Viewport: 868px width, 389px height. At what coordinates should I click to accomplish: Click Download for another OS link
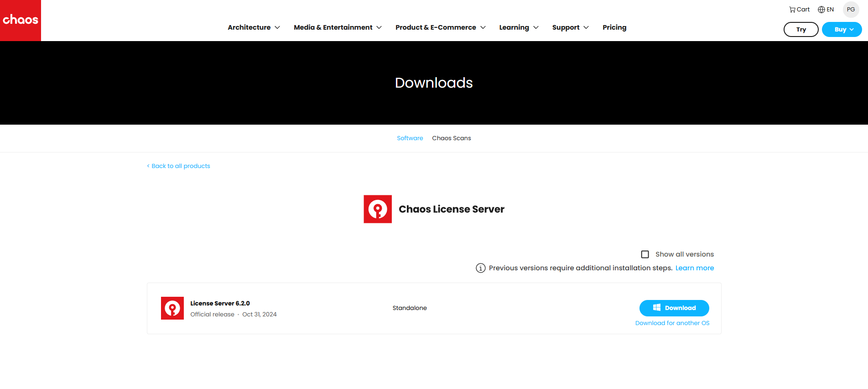(672, 323)
